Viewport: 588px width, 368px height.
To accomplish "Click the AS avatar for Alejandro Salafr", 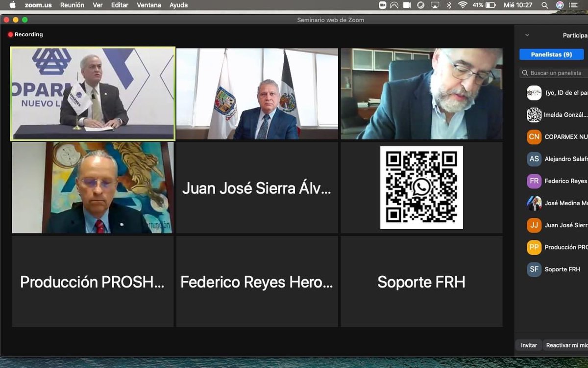I will pos(534,159).
